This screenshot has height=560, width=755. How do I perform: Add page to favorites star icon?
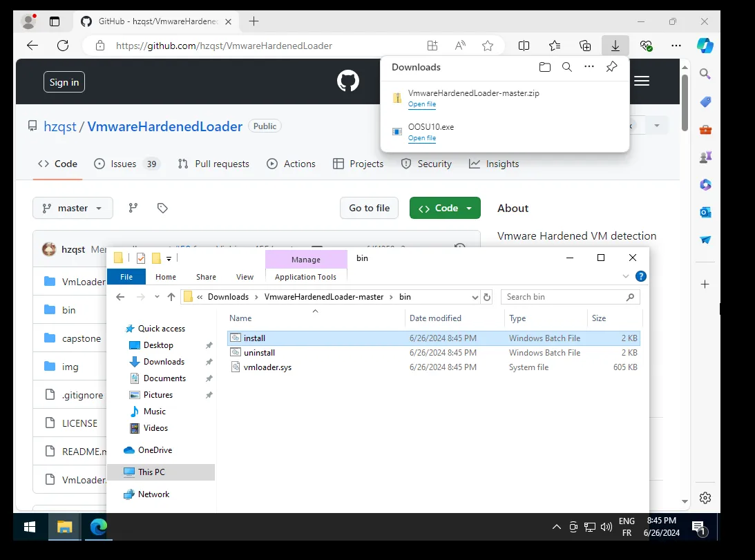coord(488,46)
